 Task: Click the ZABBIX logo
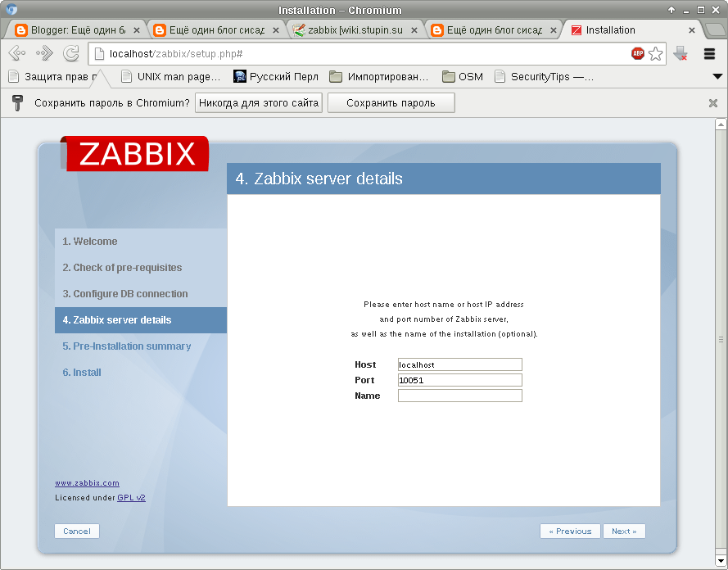click(134, 154)
